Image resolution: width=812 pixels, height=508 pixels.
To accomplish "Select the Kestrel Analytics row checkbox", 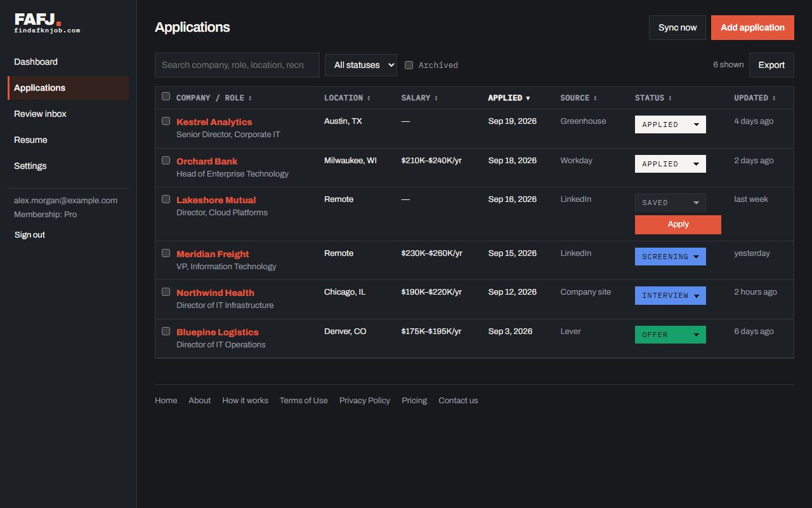I will click(x=166, y=121).
